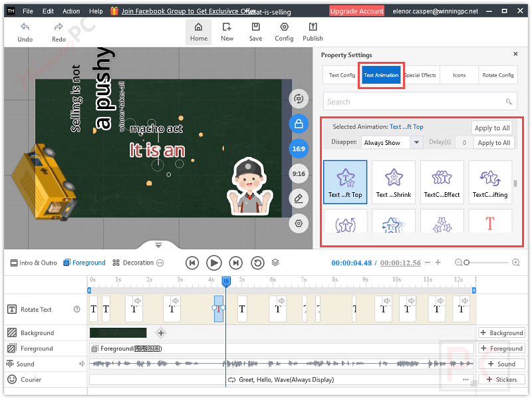Screen dimensions: 532x399
Task: Open the File menu
Action: pos(28,11)
